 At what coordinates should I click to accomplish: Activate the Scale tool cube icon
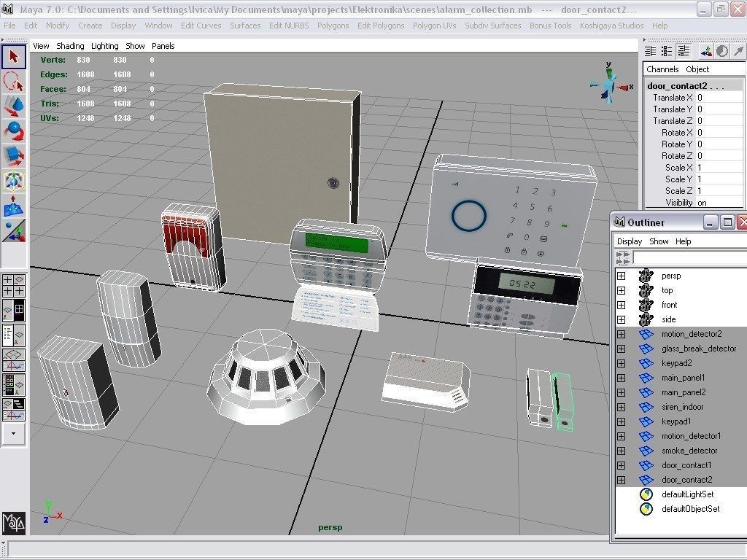(13, 156)
